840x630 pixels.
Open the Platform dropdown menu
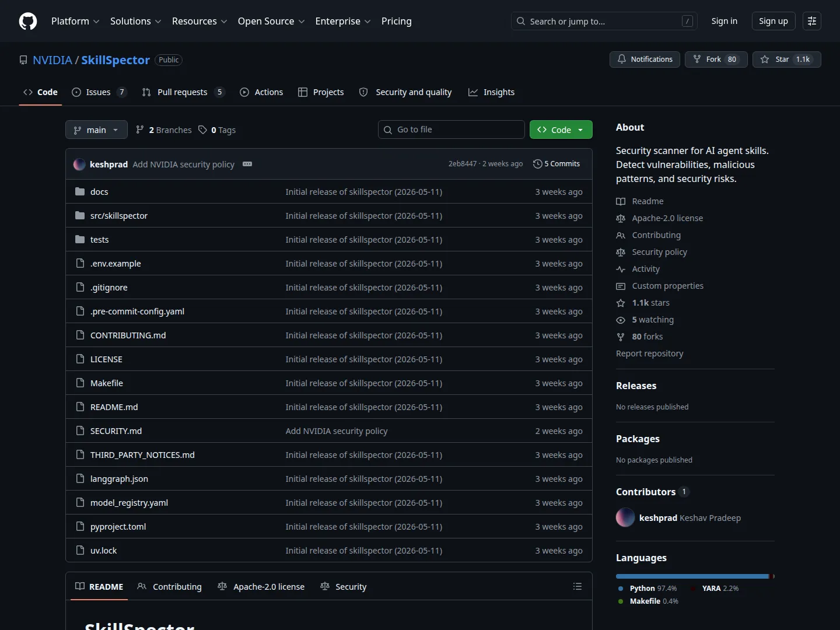pos(75,21)
